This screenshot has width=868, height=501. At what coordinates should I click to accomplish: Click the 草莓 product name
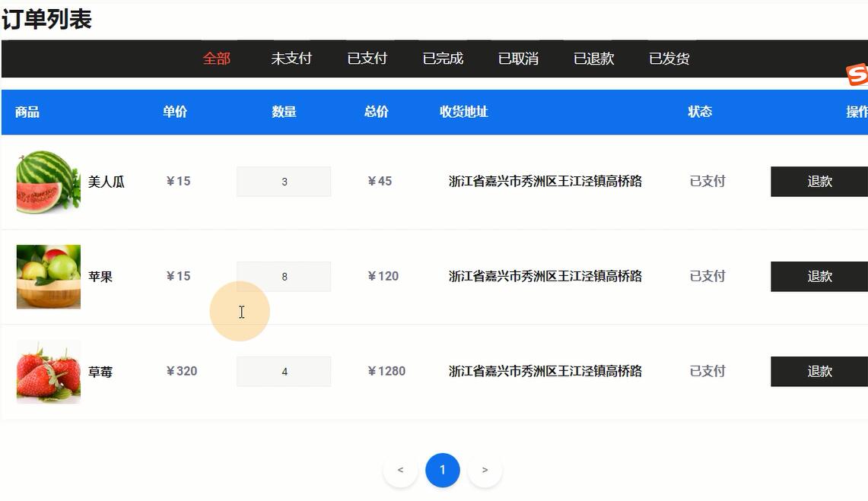[100, 372]
